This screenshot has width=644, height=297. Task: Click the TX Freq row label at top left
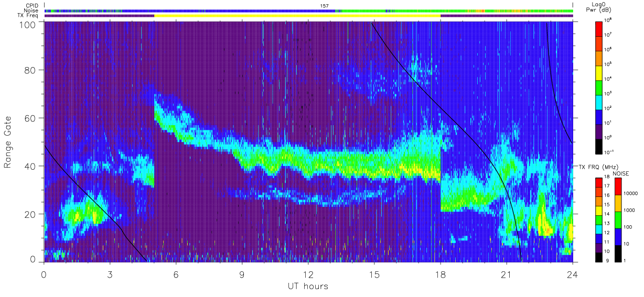28,16
